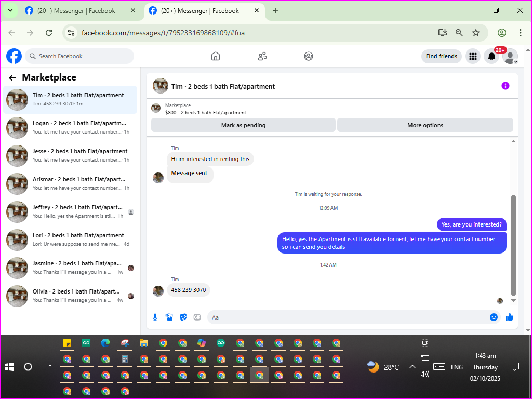Click the 'Yes, are you interested?' message
This screenshot has width=532, height=399.
click(x=471, y=224)
